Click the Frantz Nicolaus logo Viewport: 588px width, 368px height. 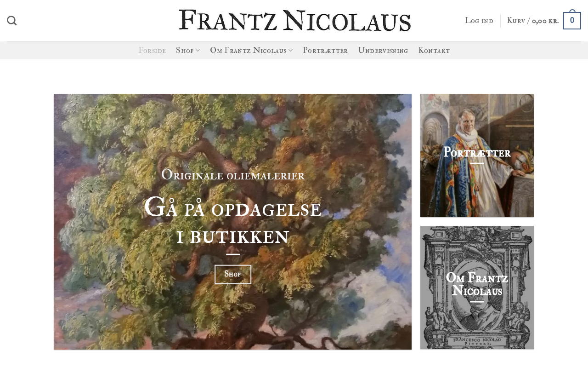(x=295, y=20)
